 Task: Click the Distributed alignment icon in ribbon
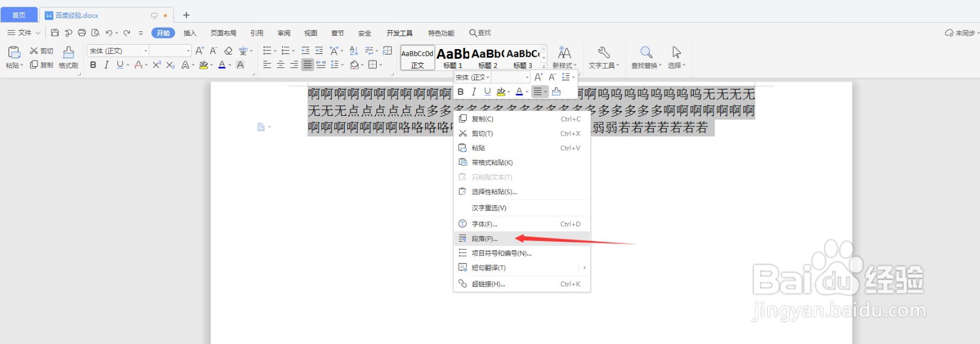pos(321,64)
